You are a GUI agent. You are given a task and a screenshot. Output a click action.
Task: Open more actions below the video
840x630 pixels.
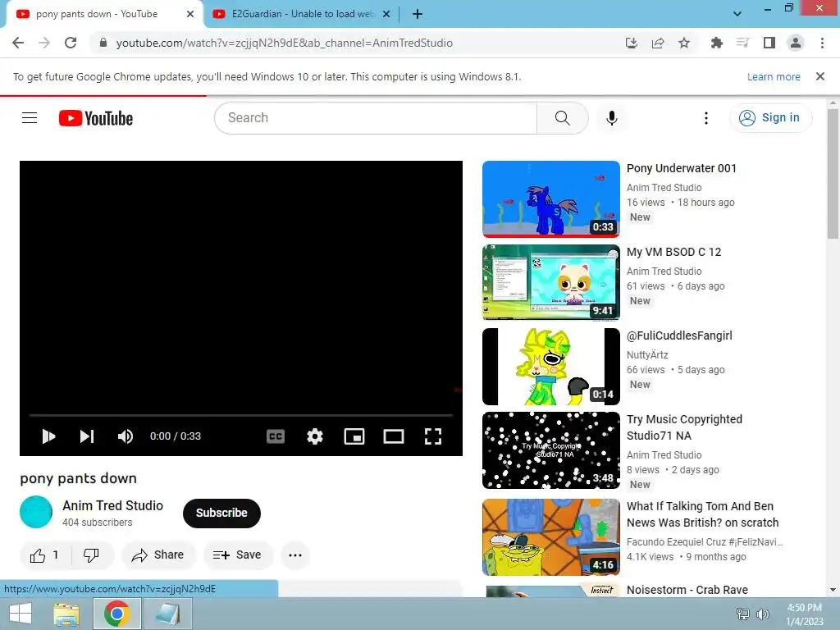coord(295,555)
